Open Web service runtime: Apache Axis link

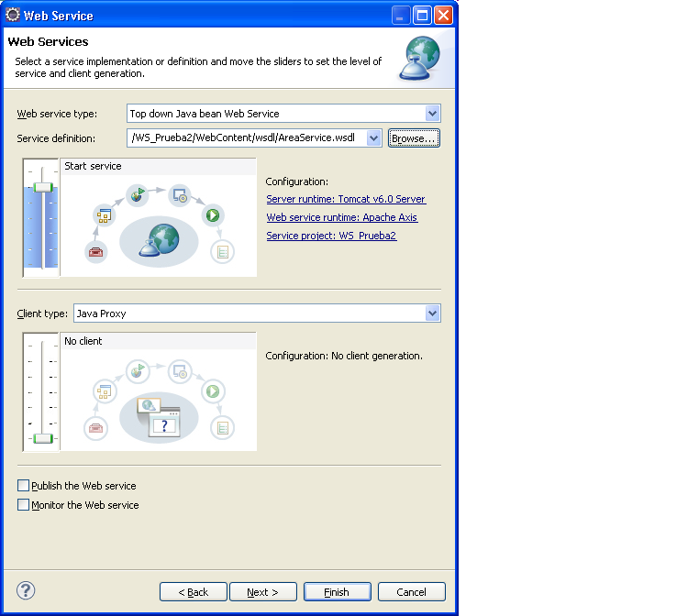point(342,217)
